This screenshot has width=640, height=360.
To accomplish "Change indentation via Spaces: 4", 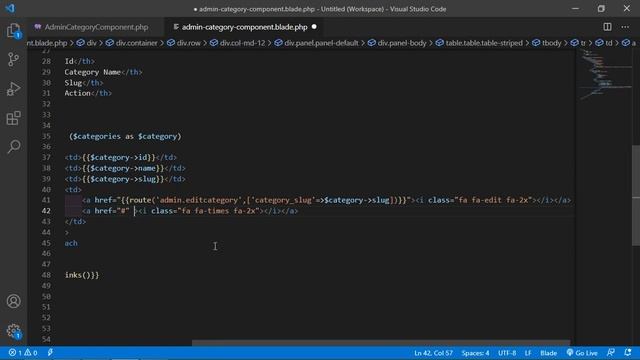I will coord(475,353).
